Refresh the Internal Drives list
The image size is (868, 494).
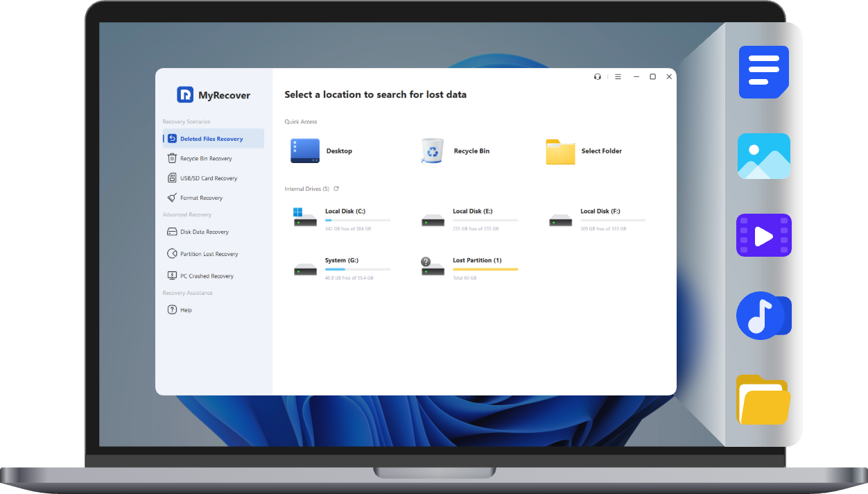pyautogui.click(x=336, y=189)
